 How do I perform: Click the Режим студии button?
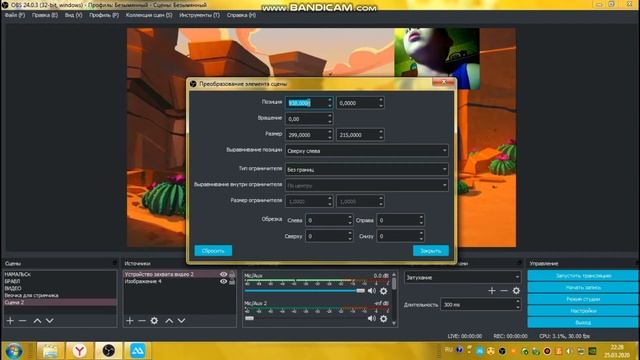(583, 299)
